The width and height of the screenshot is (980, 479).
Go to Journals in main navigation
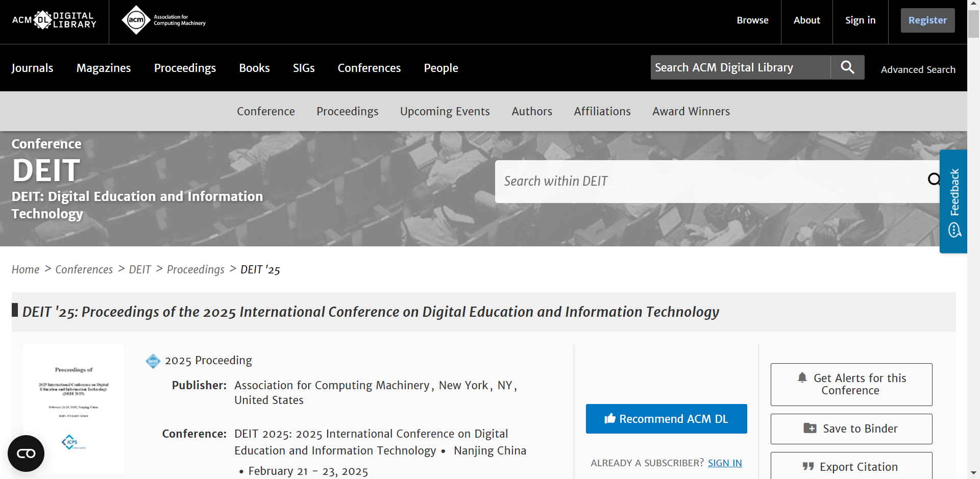[32, 68]
